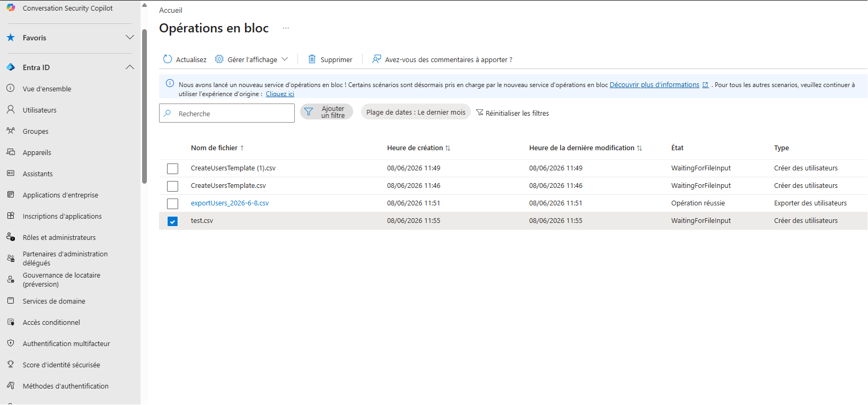Sort by Heure de la dernière modification
This screenshot has width=868, height=405.
click(585, 148)
